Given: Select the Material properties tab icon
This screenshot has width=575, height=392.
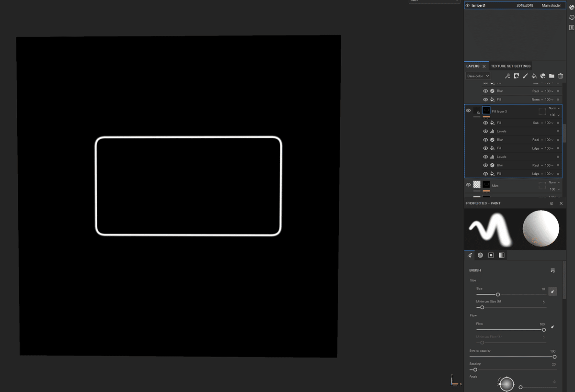Looking at the screenshot, I should 501,255.
